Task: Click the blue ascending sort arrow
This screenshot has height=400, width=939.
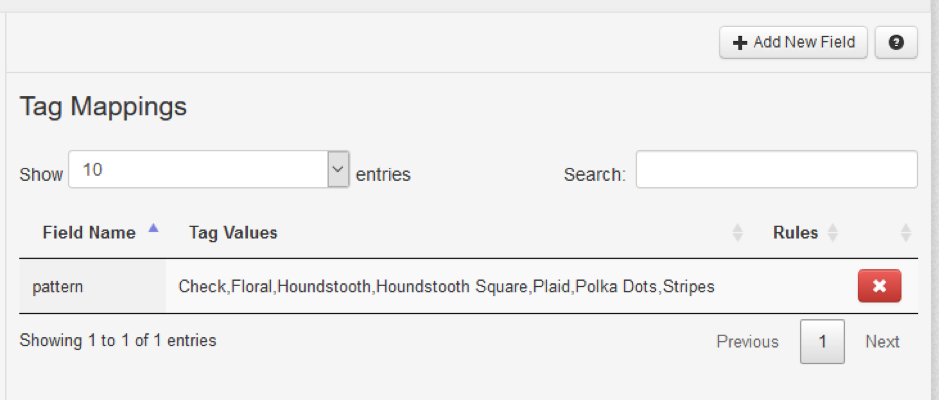Action: 153,228
